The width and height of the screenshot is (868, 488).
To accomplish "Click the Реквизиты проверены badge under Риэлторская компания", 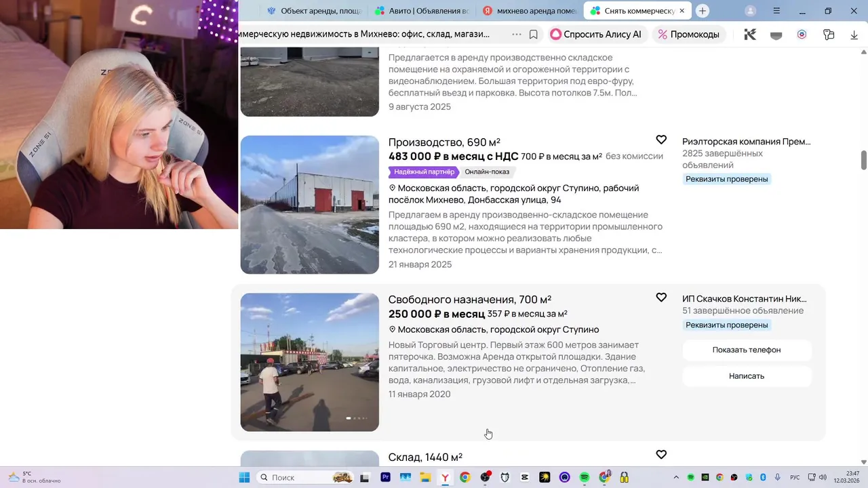I will 727,179.
